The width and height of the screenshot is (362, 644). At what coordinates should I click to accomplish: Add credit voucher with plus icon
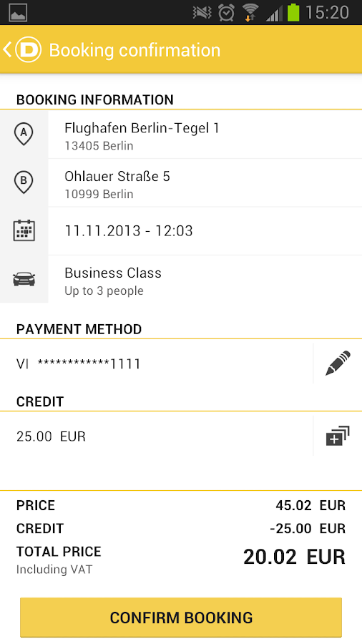pyautogui.click(x=338, y=436)
